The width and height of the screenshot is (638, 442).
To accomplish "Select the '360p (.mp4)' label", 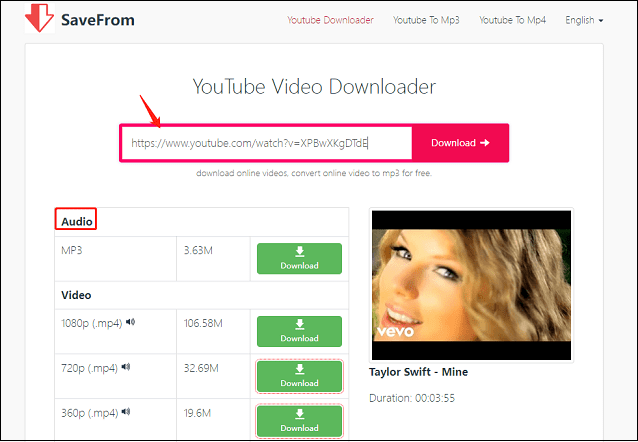I will (x=89, y=413).
